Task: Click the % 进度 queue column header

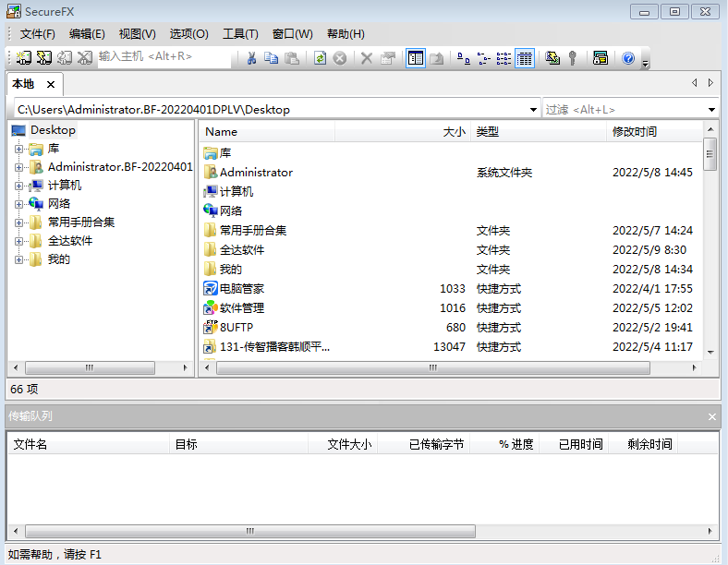Action: [504, 444]
